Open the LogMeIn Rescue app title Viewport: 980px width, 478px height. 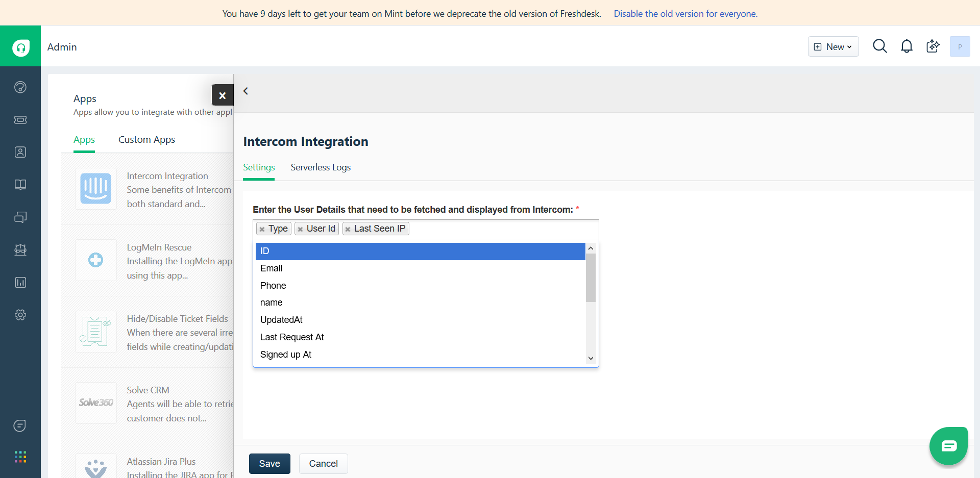pyautogui.click(x=159, y=247)
